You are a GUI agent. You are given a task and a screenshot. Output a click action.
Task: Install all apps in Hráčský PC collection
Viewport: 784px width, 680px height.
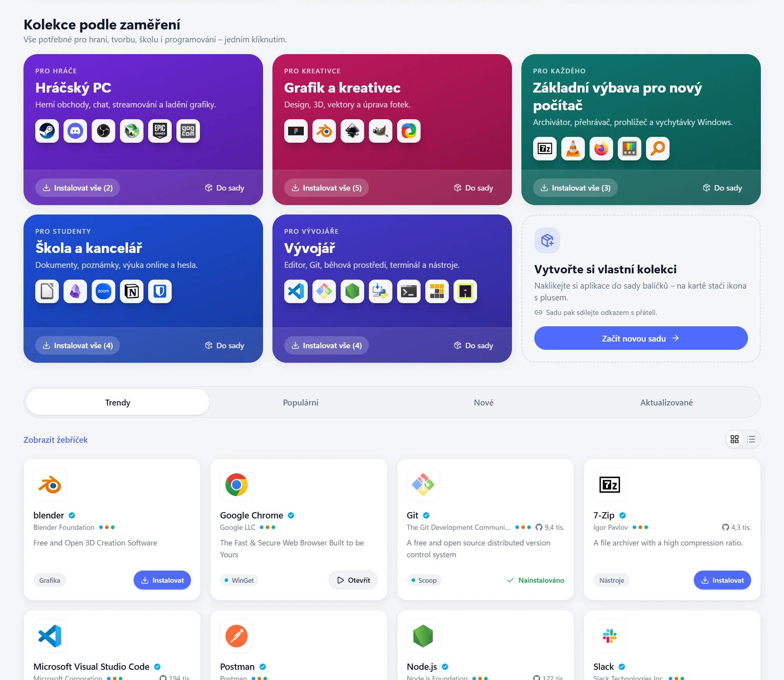(x=78, y=188)
